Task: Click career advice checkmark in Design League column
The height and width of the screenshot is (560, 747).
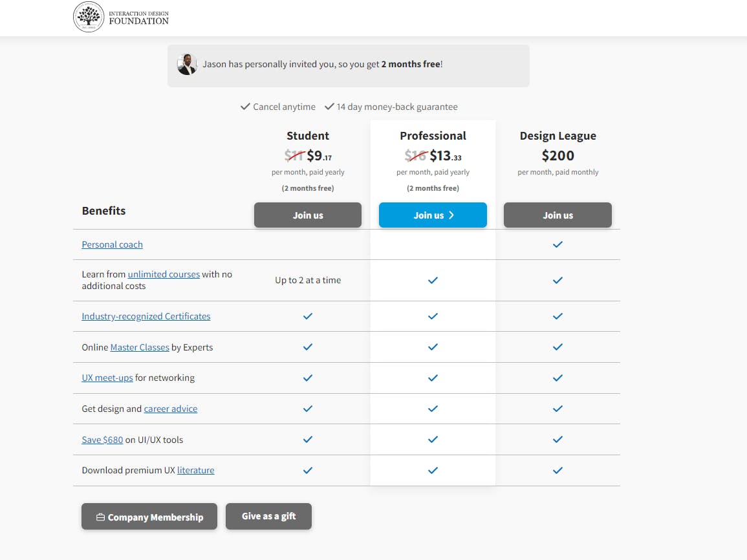Action: (558, 409)
